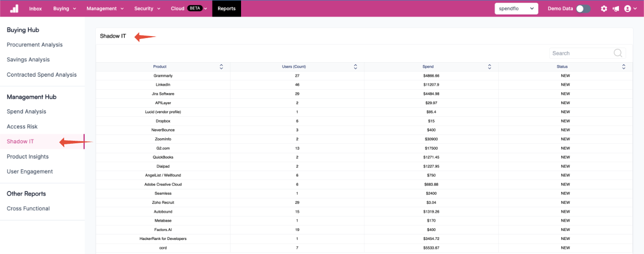Select the HackerRank for Developers row
644x254 pixels.
364,238
